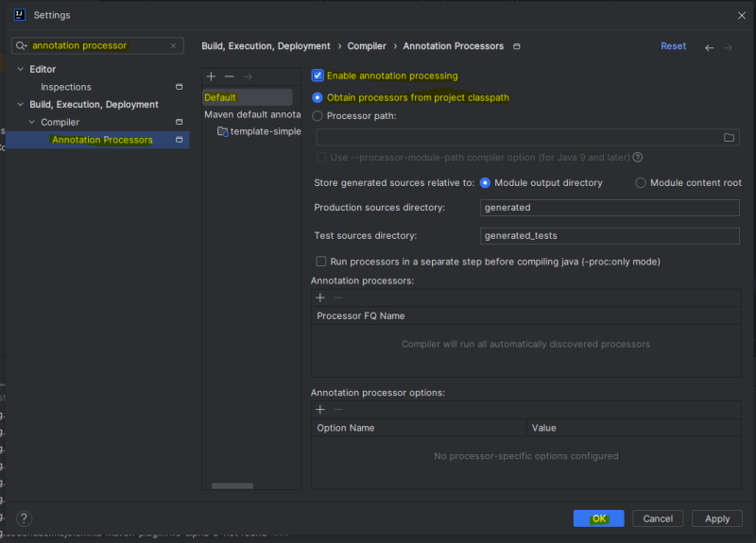The image size is (756, 543).
Task: Open help for processor-module-path option
Action: click(x=637, y=157)
